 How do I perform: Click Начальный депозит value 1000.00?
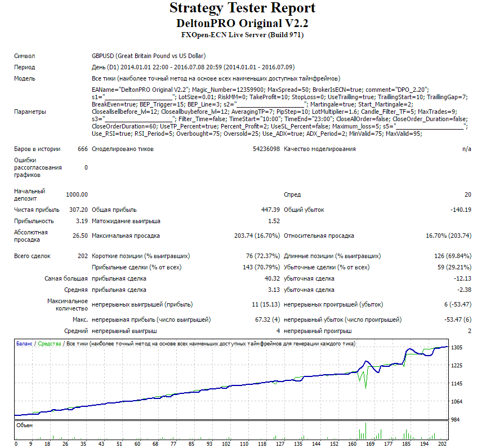[x=77, y=194]
